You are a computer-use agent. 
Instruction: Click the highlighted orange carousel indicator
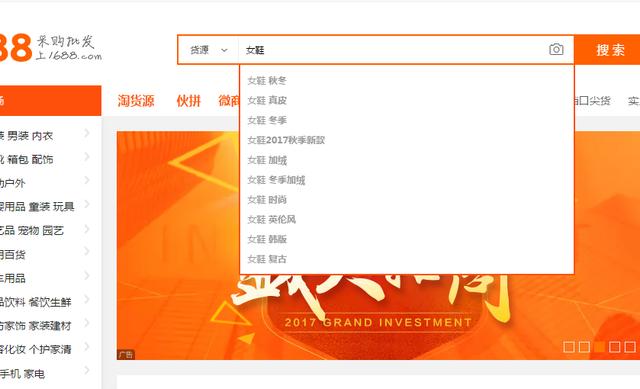point(599,347)
